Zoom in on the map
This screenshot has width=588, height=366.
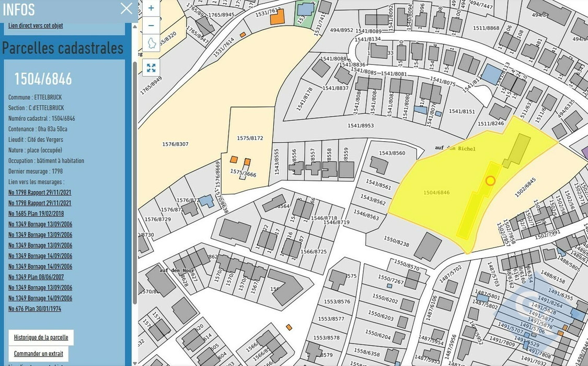pyautogui.click(x=151, y=8)
